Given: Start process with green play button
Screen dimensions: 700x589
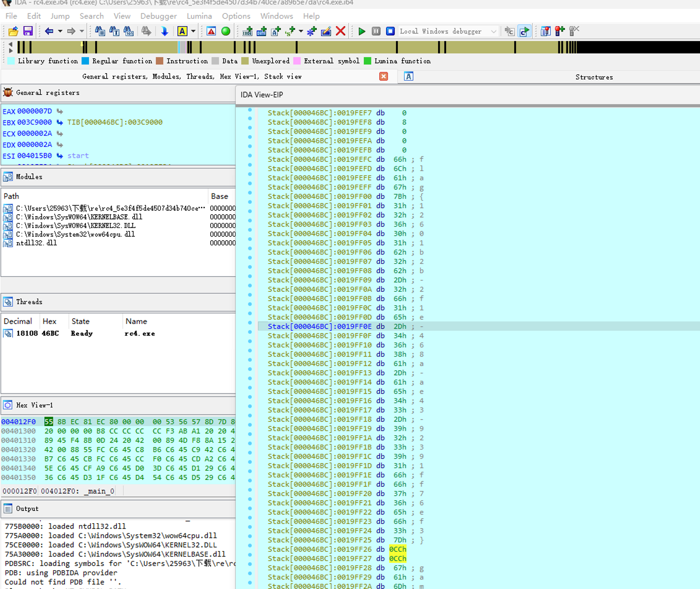Looking at the screenshot, I should coord(362,31).
